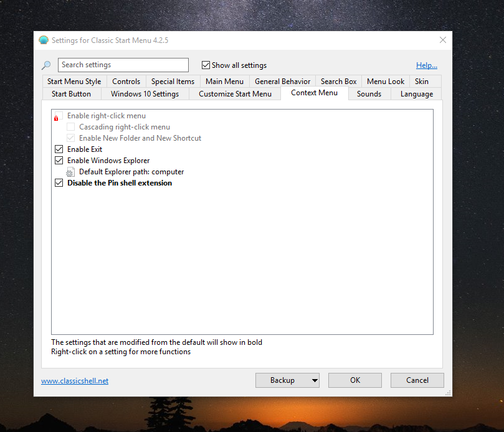The width and height of the screenshot is (504, 432).
Task: Switch to the Start Menu Style tab
Action: [x=74, y=82]
